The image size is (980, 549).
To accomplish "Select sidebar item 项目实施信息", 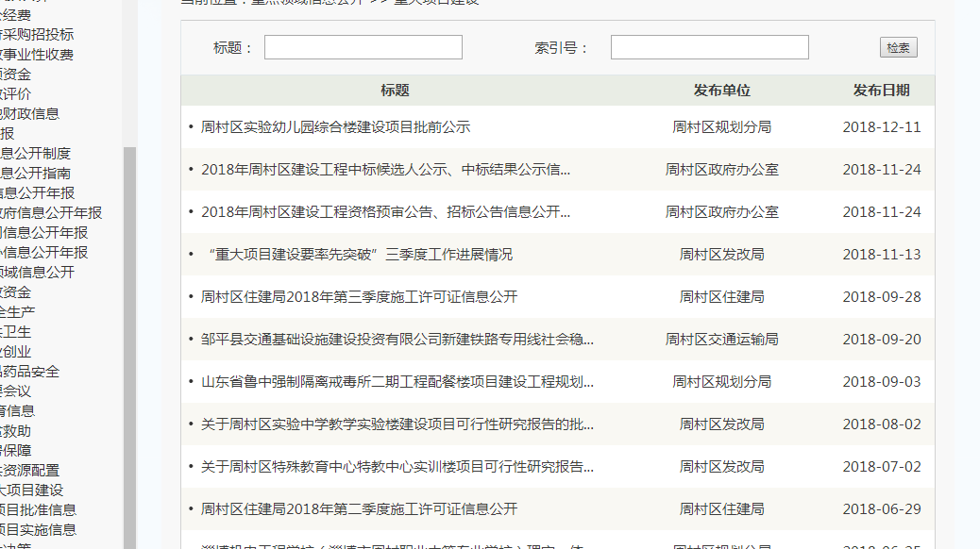I will [38, 530].
